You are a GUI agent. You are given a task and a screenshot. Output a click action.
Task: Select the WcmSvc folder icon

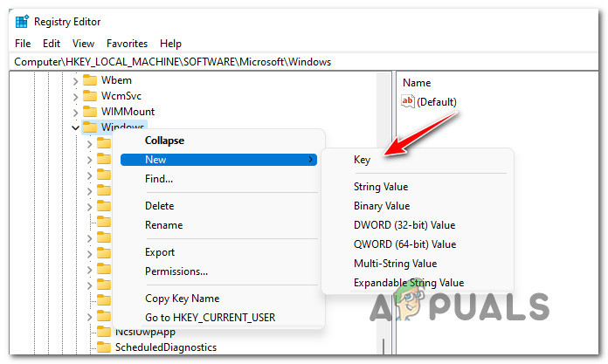coord(90,96)
